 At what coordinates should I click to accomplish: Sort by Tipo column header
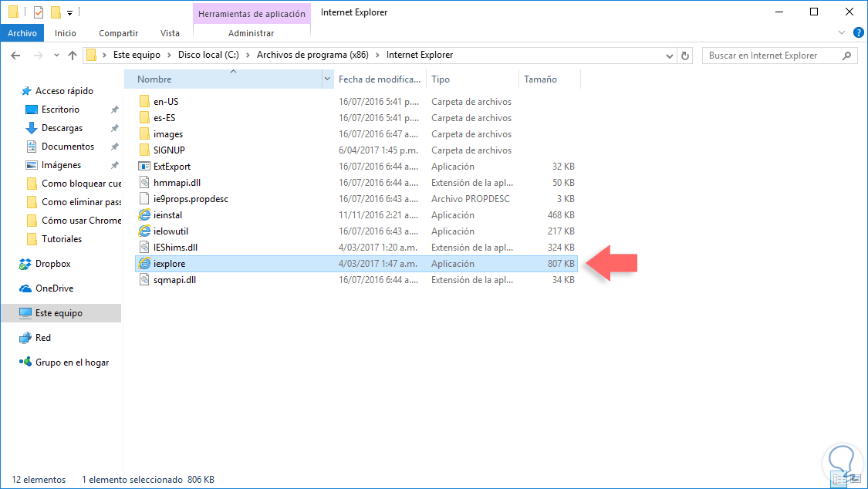(471, 79)
